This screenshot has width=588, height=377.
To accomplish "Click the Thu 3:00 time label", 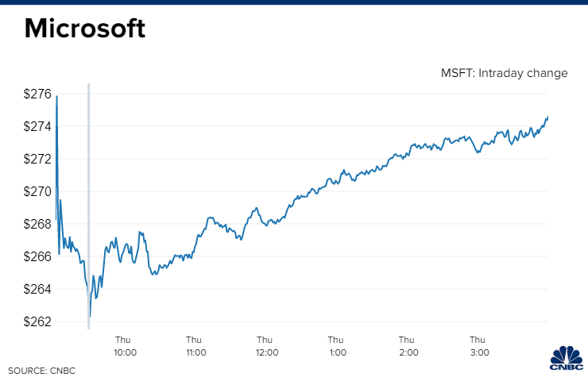I will (x=478, y=345).
